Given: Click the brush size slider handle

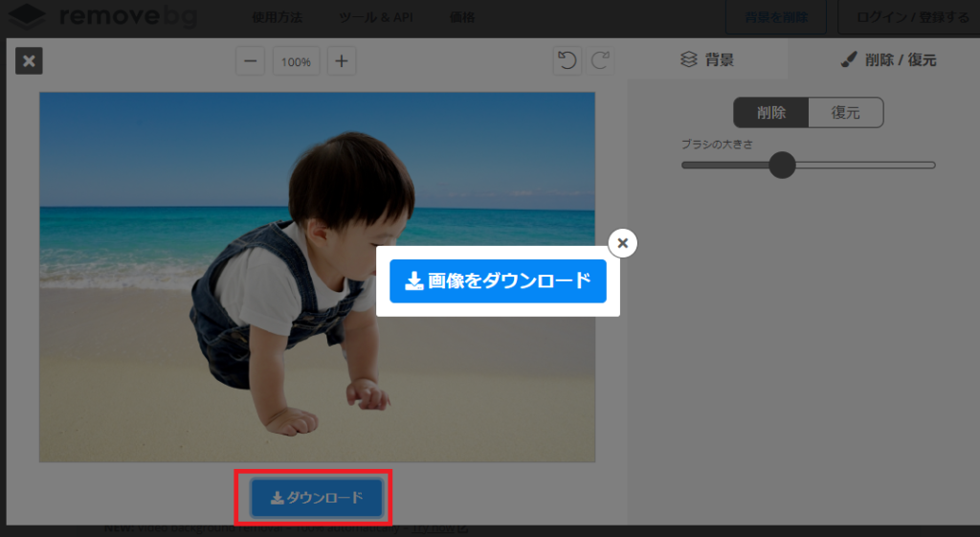Looking at the screenshot, I should tap(782, 165).
